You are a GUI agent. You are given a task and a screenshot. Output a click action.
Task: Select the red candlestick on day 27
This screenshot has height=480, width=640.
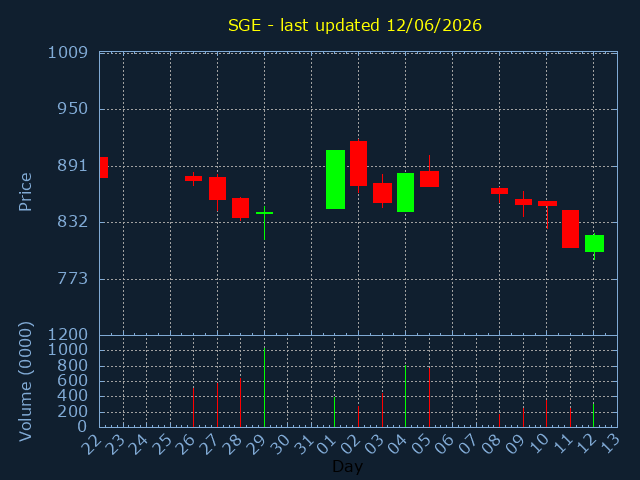(x=217, y=189)
